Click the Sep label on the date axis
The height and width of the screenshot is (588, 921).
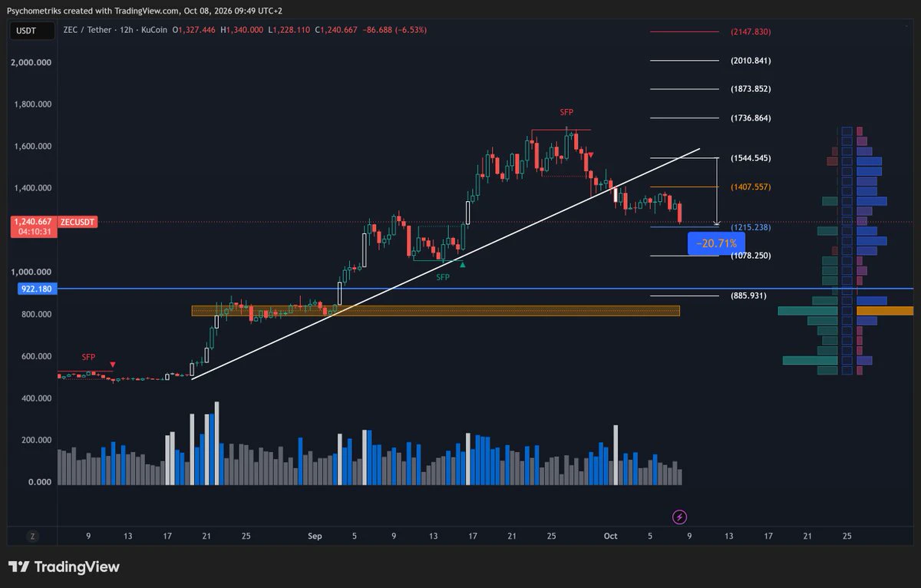click(x=315, y=537)
